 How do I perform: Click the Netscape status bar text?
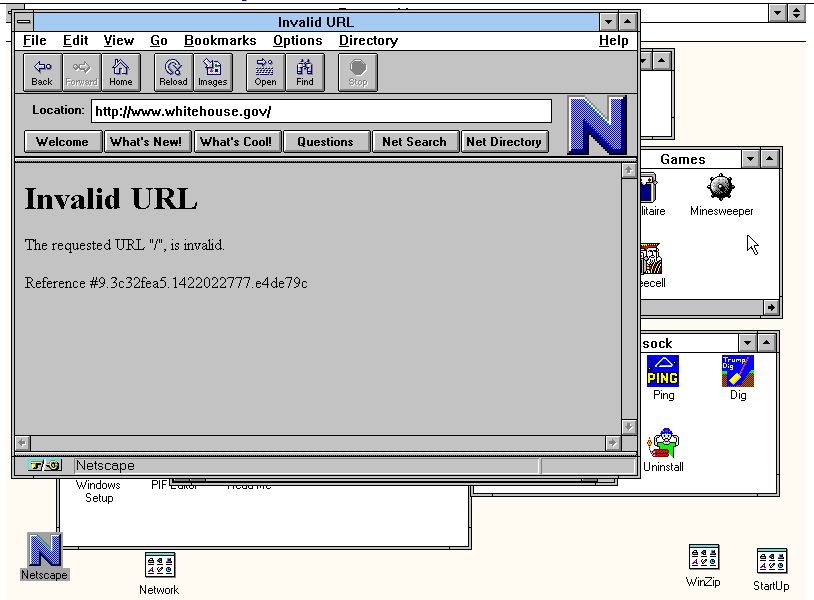click(x=105, y=466)
